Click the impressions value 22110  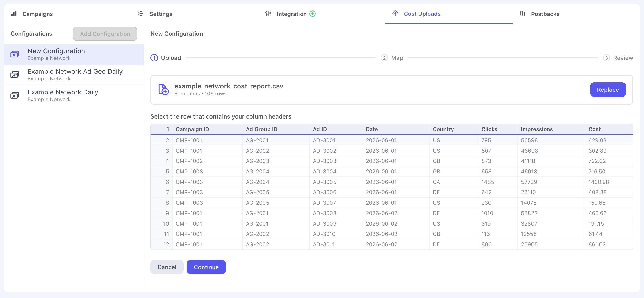tap(528, 192)
